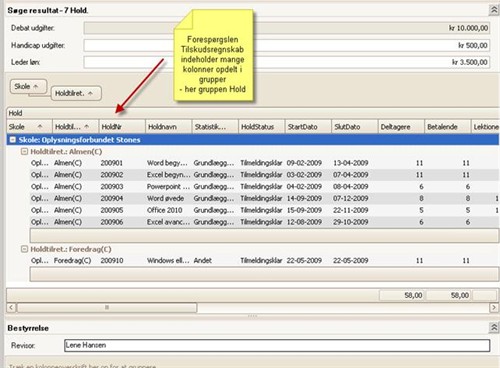Viewport: 500px width, 368px height.
Task: Sort by the HoldStatus column header
Action: point(262,127)
